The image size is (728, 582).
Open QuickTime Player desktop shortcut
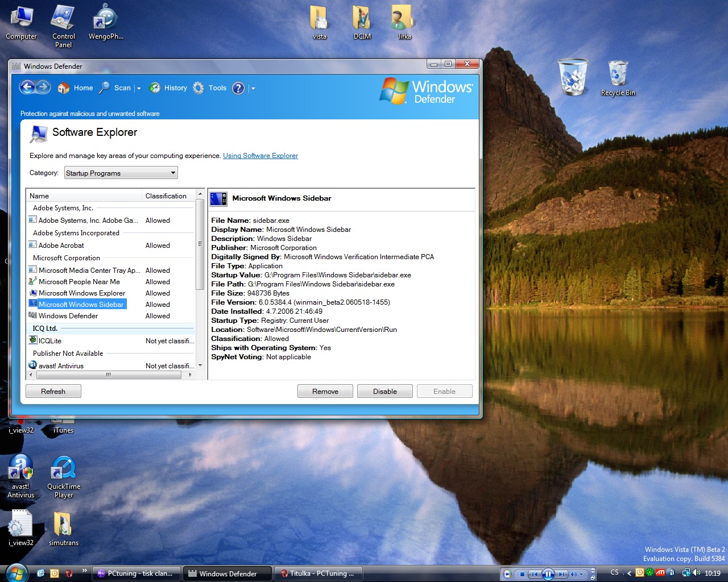[64, 476]
